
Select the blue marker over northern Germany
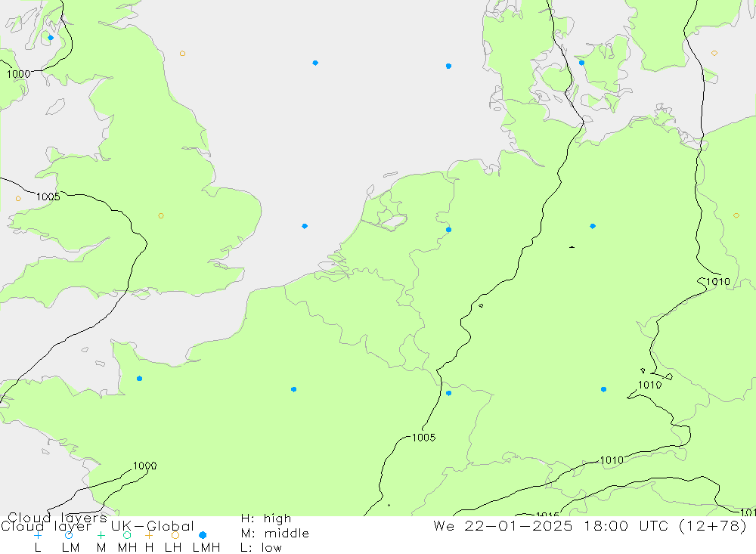tap(593, 226)
